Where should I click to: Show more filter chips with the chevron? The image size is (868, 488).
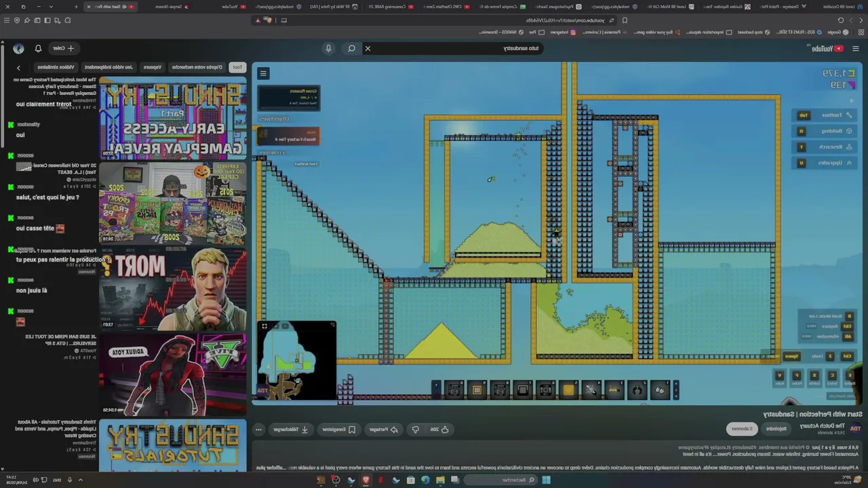pos(18,67)
